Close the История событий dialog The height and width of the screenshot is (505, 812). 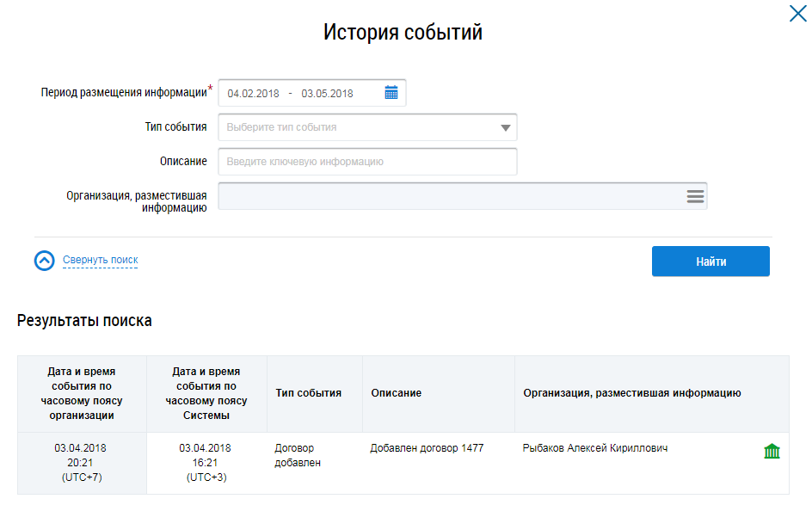[x=797, y=14]
